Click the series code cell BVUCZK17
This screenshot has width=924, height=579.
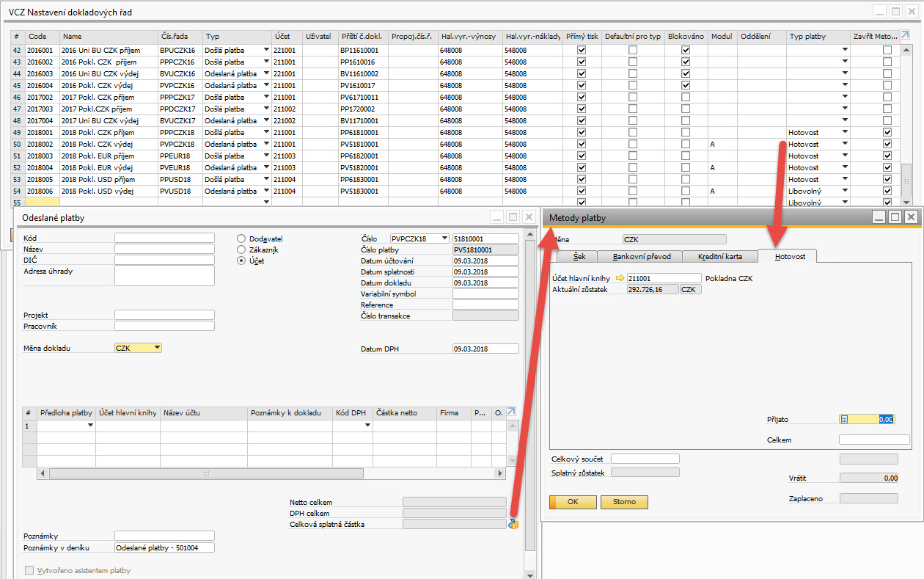pyautogui.click(x=180, y=120)
